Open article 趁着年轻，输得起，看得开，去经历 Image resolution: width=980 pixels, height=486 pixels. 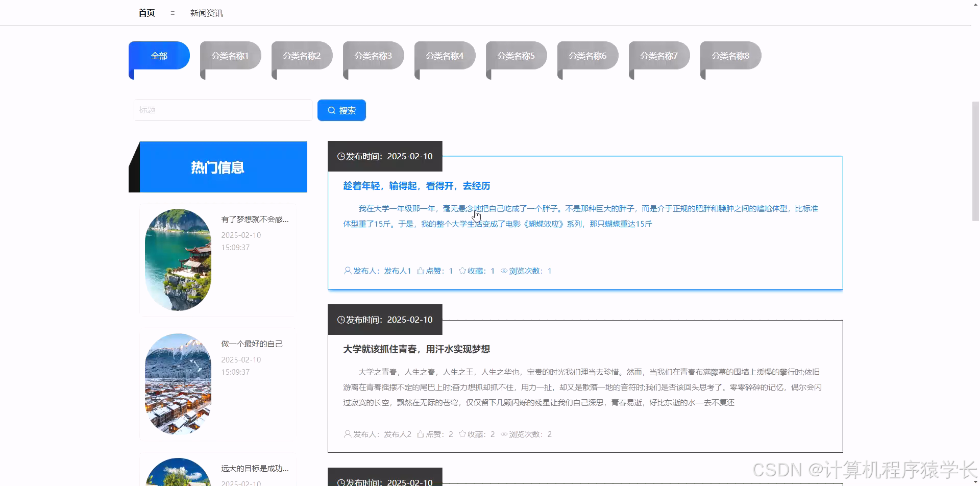[x=416, y=186]
